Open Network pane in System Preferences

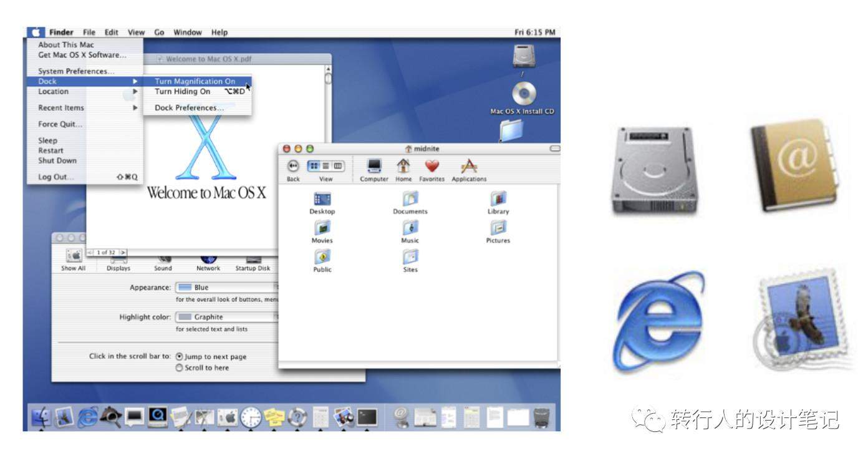[x=208, y=263]
